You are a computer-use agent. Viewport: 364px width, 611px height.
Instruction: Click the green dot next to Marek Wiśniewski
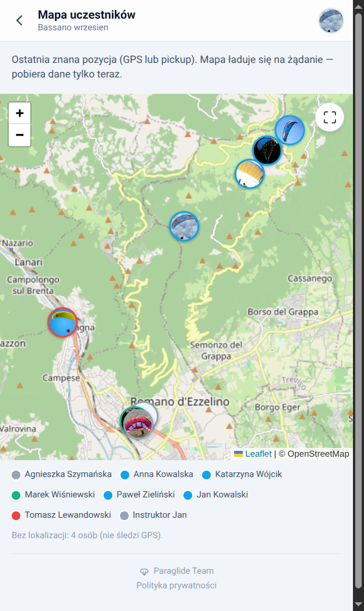pyautogui.click(x=16, y=495)
